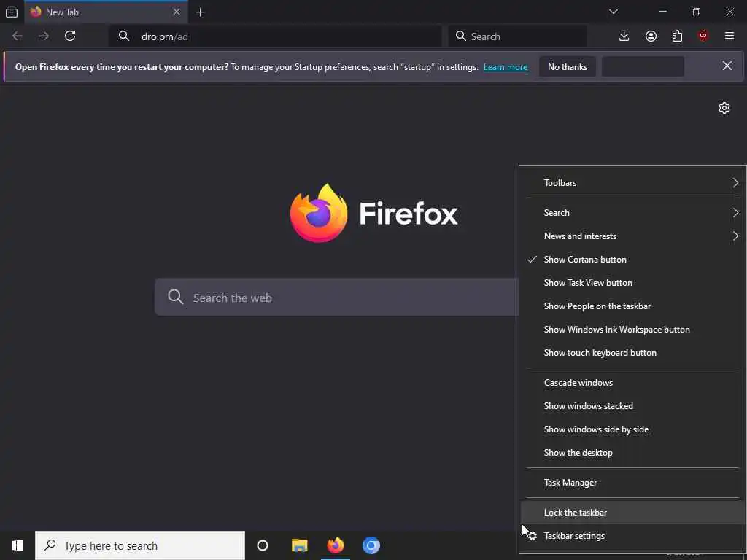Image resolution: width=747 pixels, height=560 pixels.
Task: Enable Show touch keyboard button
Action: [x=632, y=353]
